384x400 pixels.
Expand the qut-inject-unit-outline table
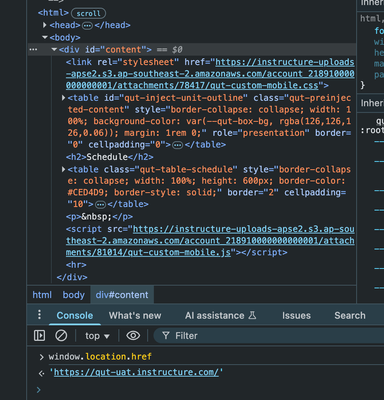63,98
